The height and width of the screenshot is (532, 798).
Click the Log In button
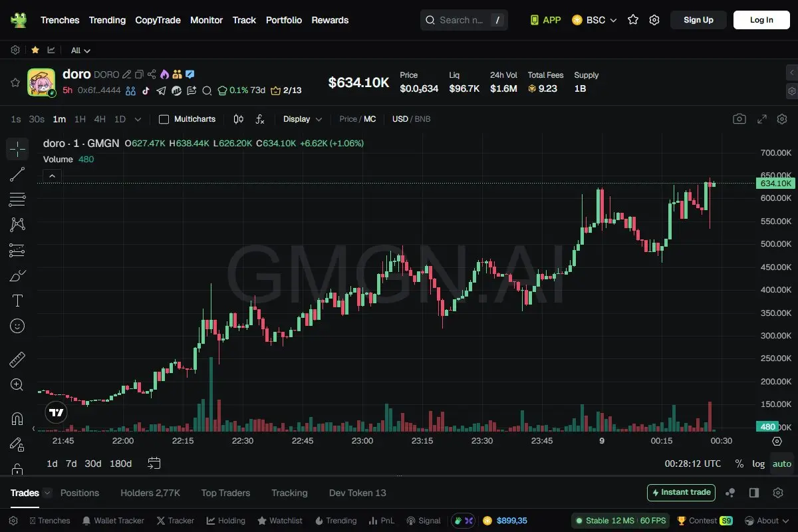pyautogui.click(x=761, y=20)
